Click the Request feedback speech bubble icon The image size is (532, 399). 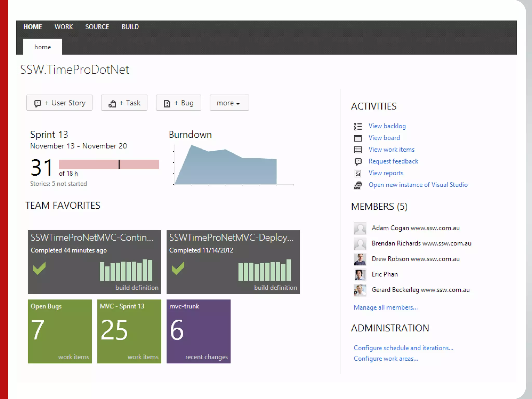[358, 162]
